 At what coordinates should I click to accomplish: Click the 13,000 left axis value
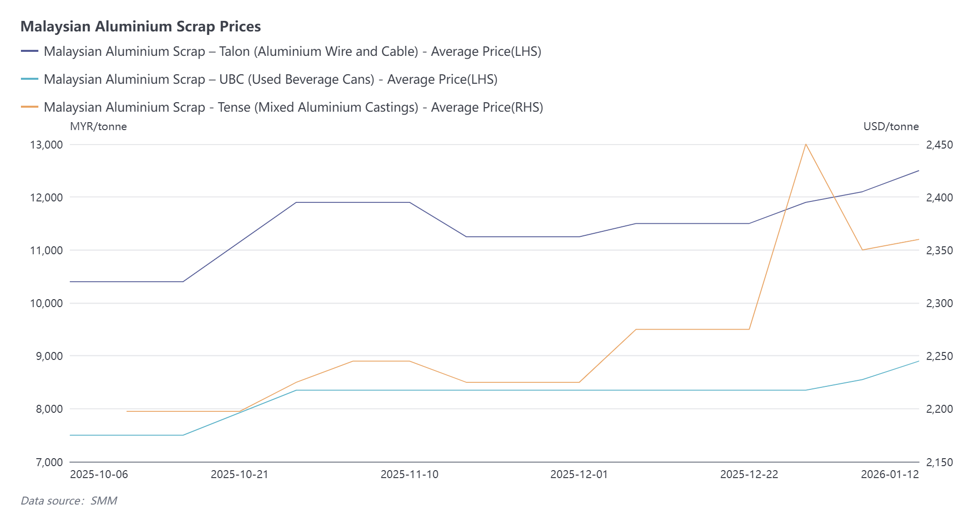tap(46, 145)
